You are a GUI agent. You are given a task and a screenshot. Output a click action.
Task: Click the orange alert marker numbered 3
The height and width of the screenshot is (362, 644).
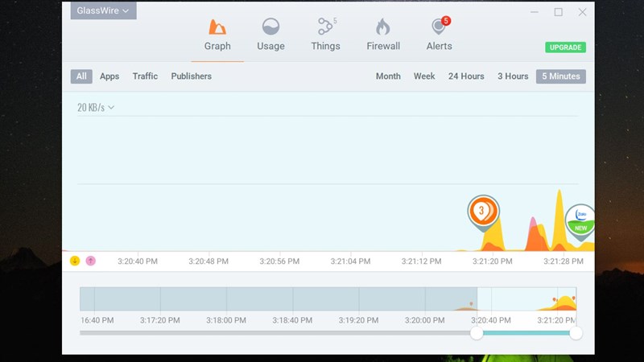pos(483,212)
